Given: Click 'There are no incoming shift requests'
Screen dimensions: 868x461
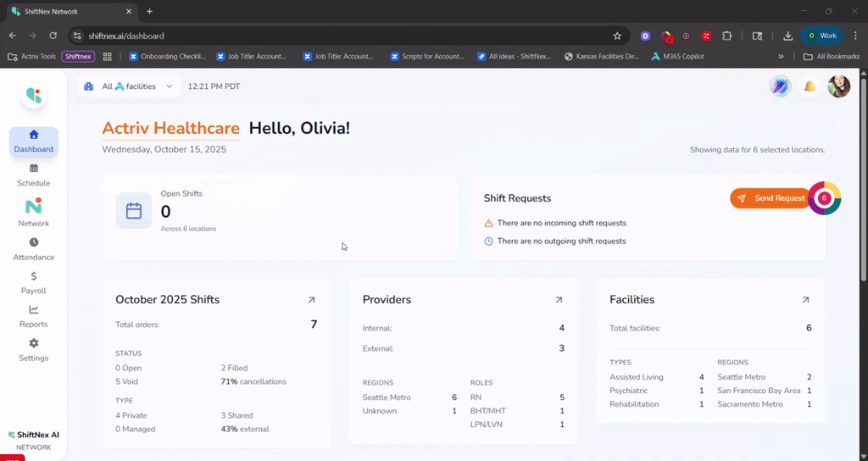Looking at the screenshot, I should pos(562,223).
